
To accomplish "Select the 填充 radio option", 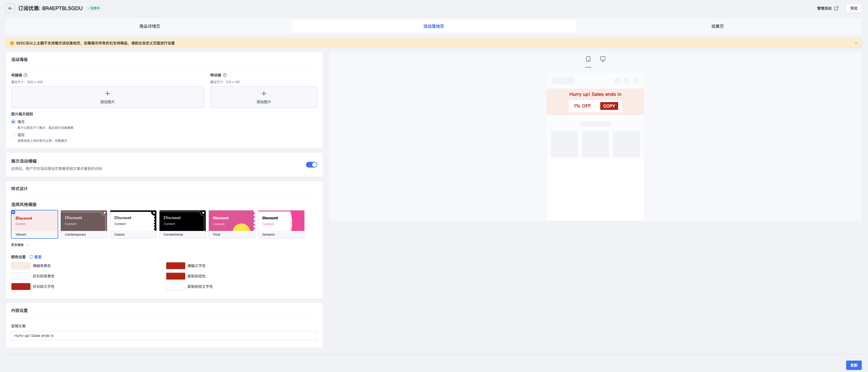I will [14, 122].
